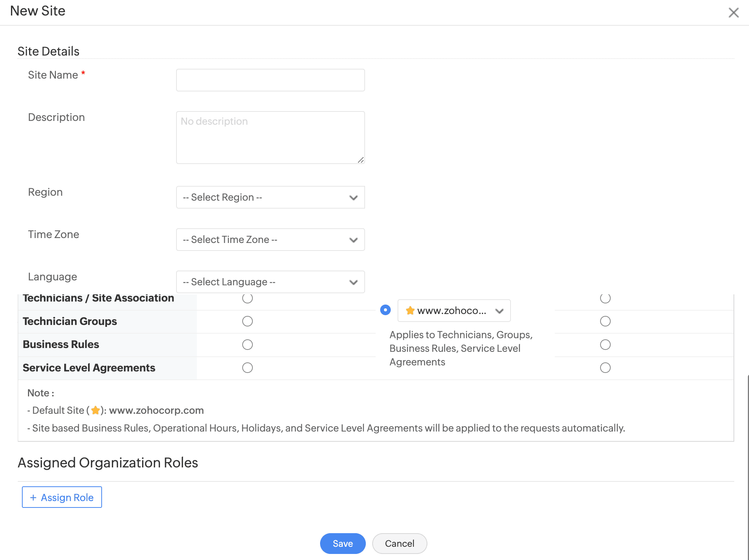Click the Language dropdown chevron arrow
The width and height of the screenshot is (749, 560).
[353, 282]
